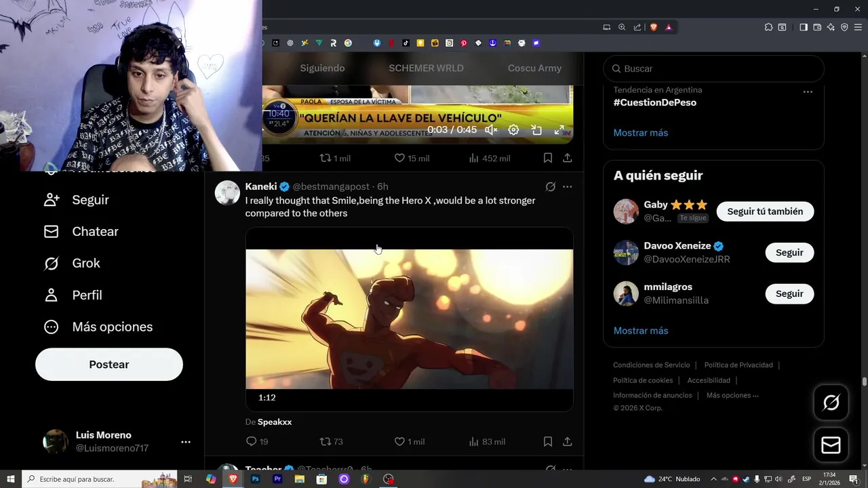
Task: Toggle browser sidebar panel
Action: pos(804,27)
